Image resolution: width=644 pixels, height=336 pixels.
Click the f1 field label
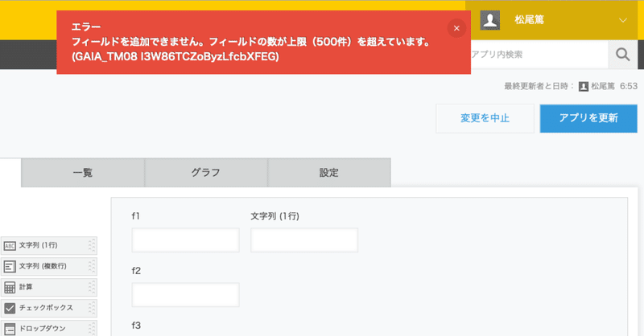[135, 215]
